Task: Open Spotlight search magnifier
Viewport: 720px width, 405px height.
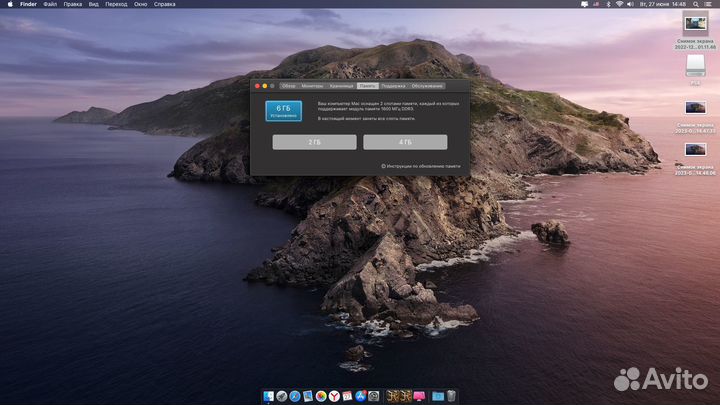Action: pos(696,4)
